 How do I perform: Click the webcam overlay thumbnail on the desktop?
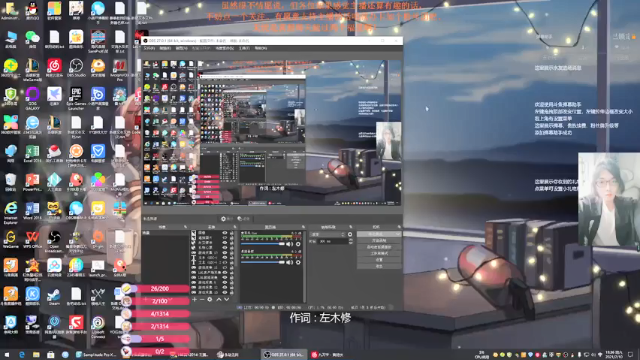click(x=609, y=199)
